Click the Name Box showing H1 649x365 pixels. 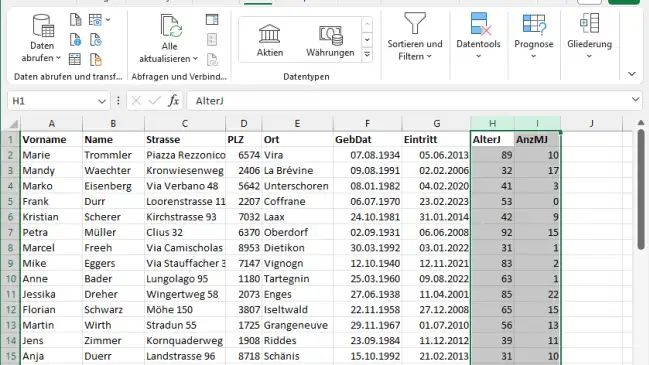[52, 101]
